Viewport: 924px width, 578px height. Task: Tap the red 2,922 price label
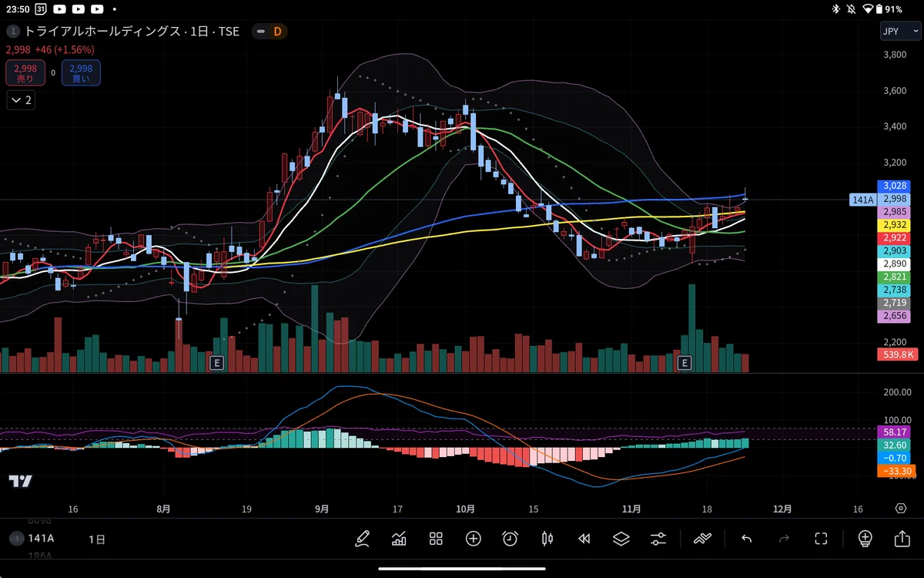pos(895,238)
